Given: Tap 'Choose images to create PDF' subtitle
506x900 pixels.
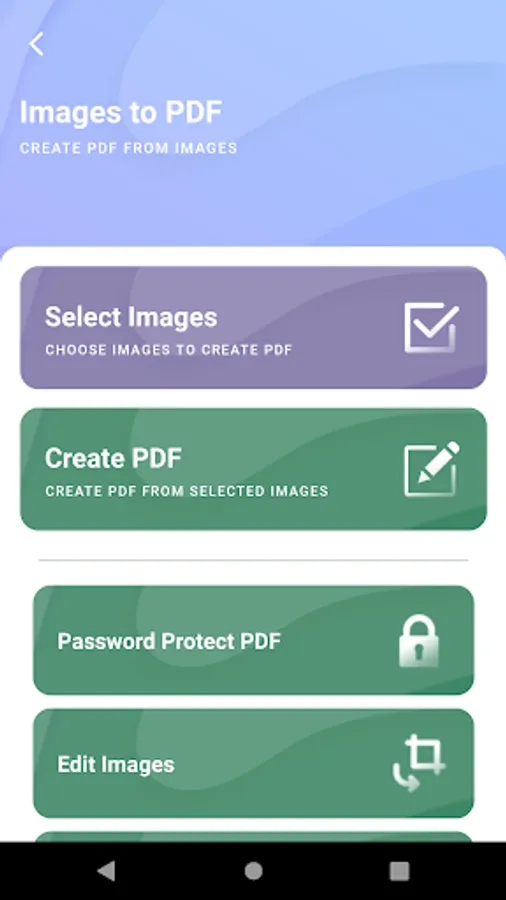Looking at the screenshot, I should [x=169, y=350].
